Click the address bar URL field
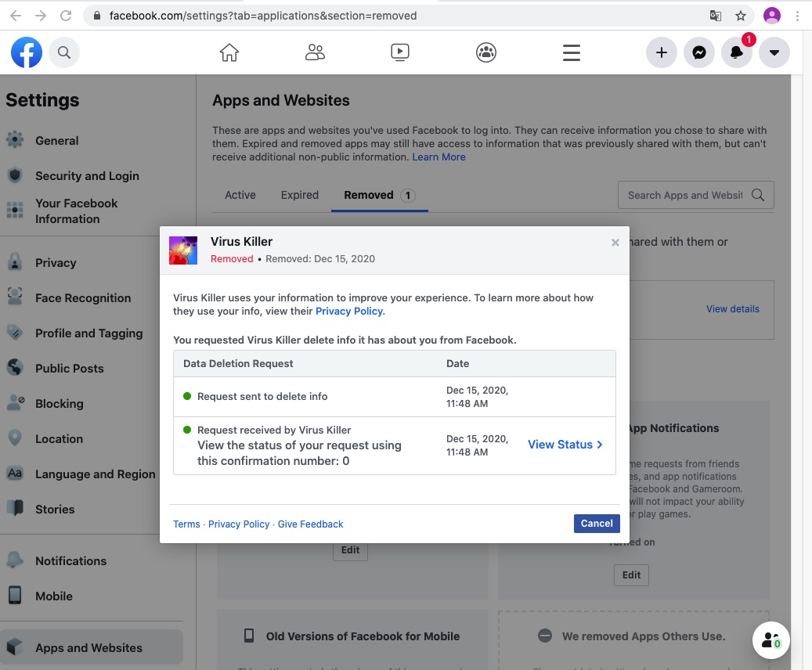The height and width of the screenshot is (670, 812). pyautogui.click(x=394, y=16)
